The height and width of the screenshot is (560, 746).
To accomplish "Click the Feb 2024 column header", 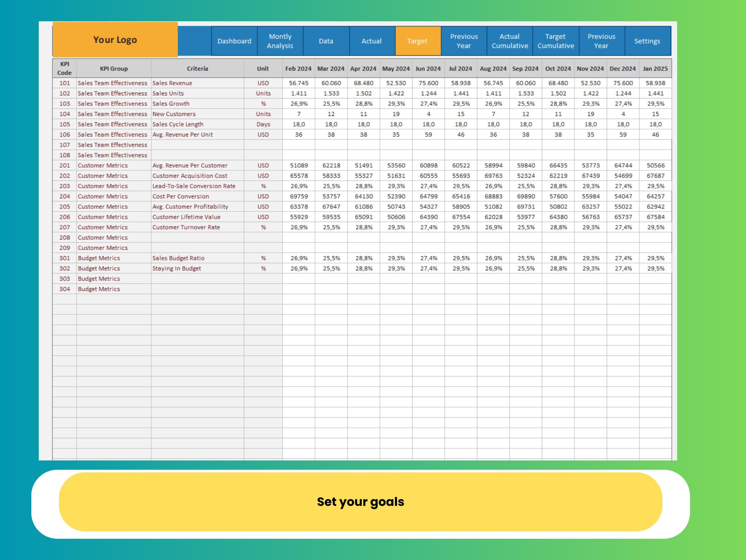I will pos(298,69).
